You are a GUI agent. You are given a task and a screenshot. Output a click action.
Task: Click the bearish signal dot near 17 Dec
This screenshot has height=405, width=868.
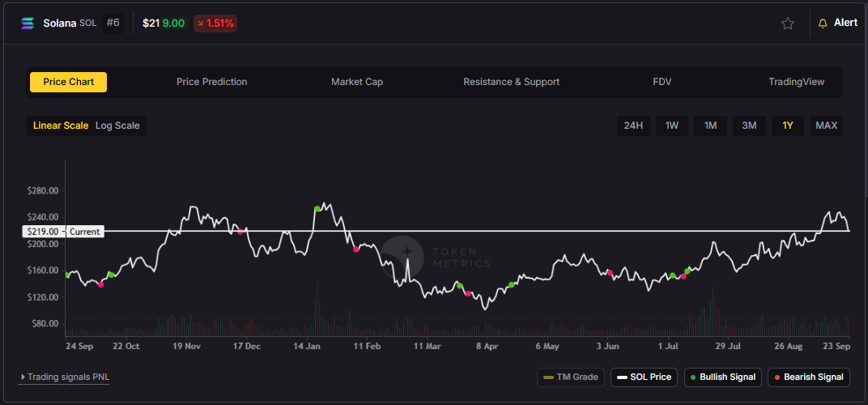(x=240, y=232)
